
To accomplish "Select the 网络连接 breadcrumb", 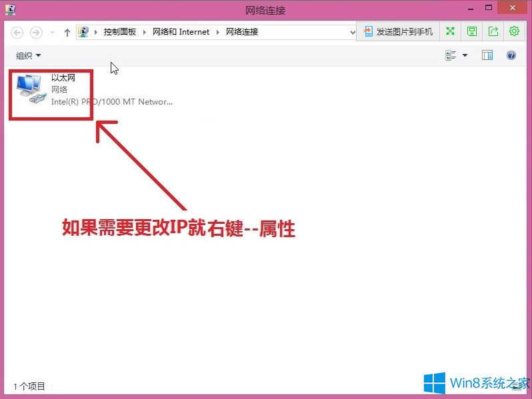I will tap(242, 32).
